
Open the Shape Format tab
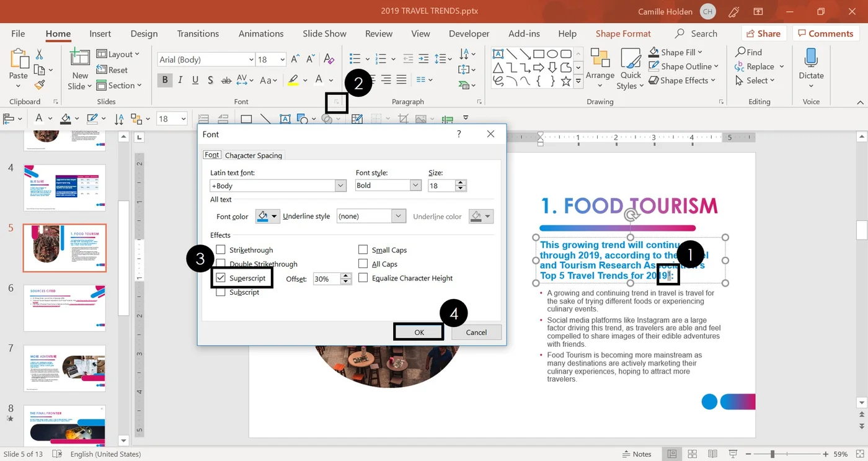(x=623, y=34)
